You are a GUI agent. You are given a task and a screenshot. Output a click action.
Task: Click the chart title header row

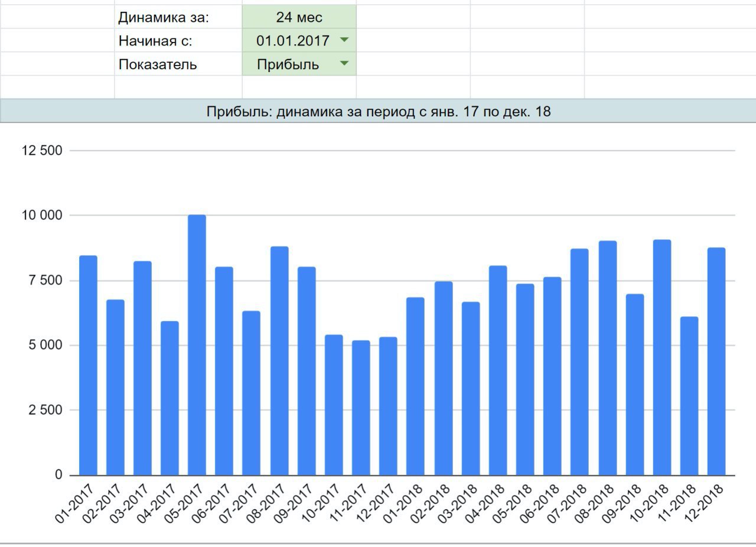(x=378, y=111)
